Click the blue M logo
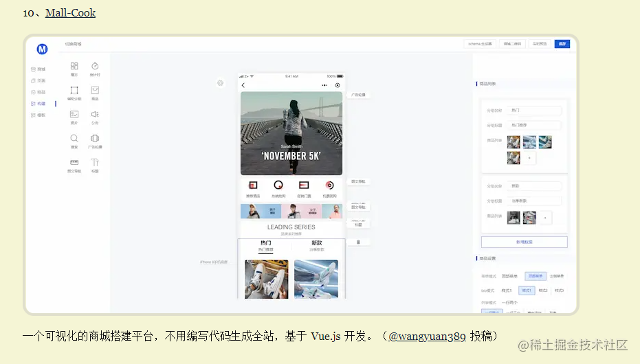The height and width of the screenshot is (364, 640). click(42, 49)
